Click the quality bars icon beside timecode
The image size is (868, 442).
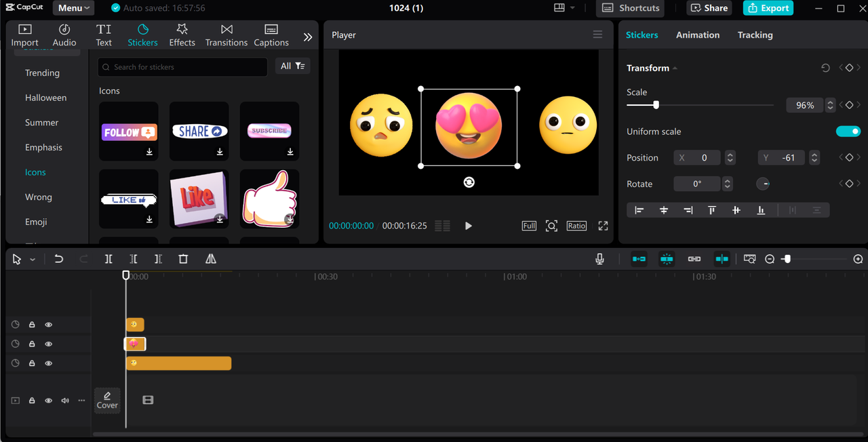pos(443,226)
